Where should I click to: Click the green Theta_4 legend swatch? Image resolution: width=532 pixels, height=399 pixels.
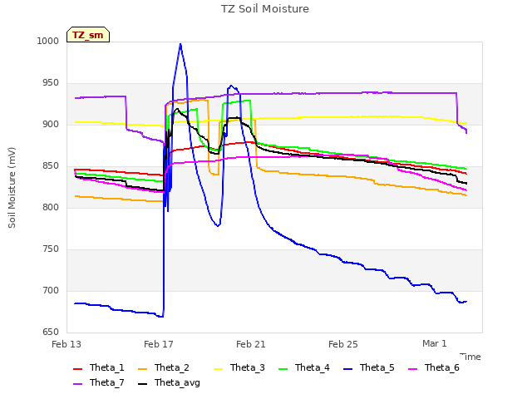click(283, 369)
